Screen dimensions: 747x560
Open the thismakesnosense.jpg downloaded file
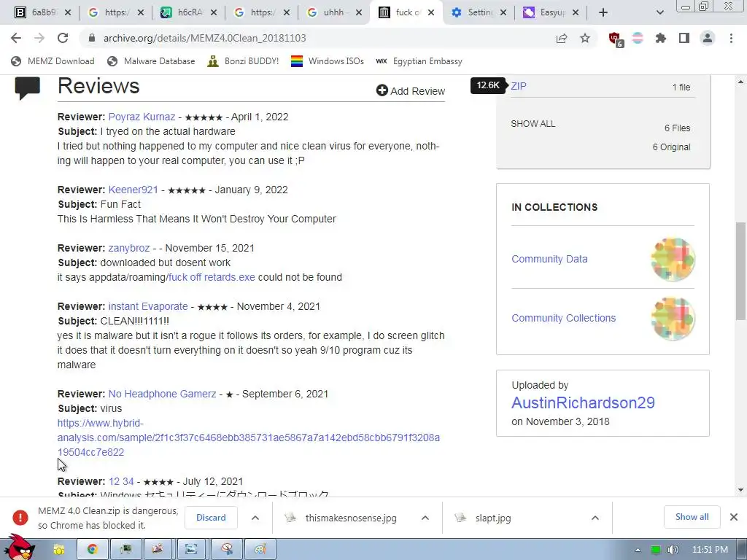click(341, 518)
